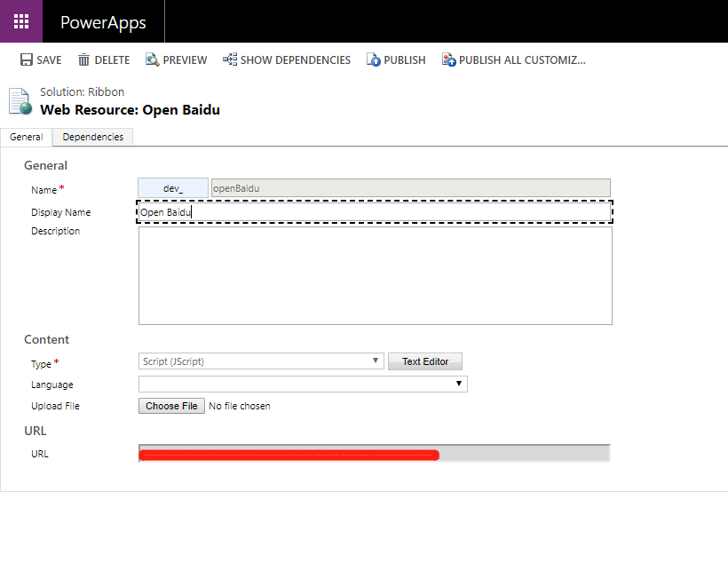Click the PowerApps title in header

(x=103, y=22)
